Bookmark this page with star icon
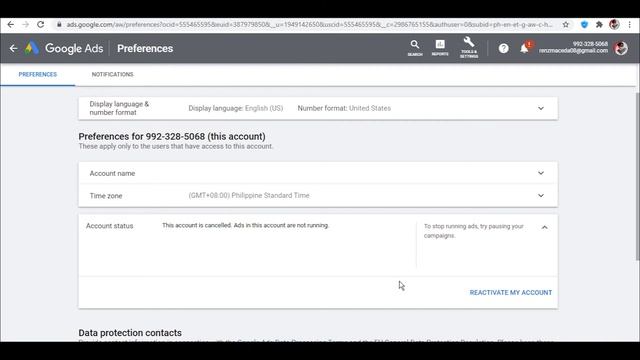Screen dimensions: 640x360 [566, 24]
